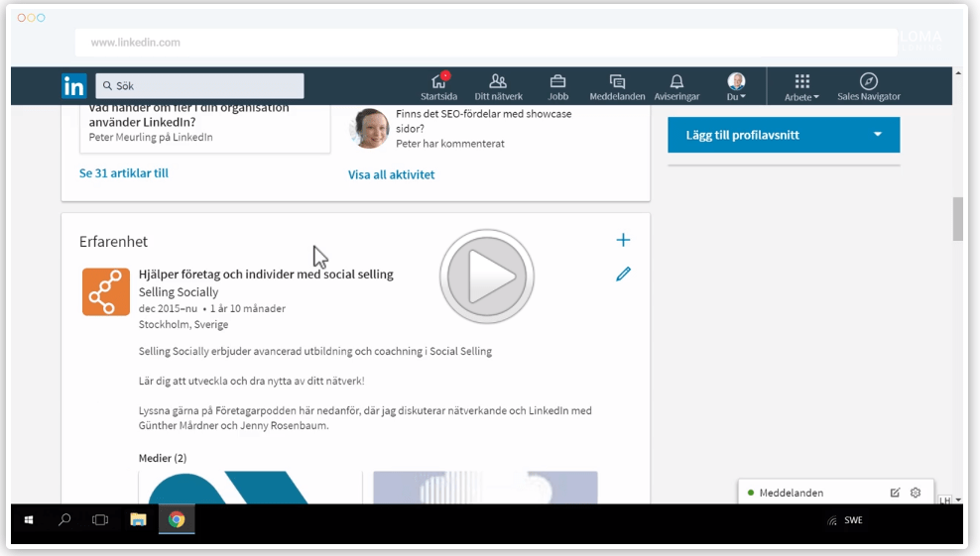Click SWE language indicator
980x556 pixels.
tap(853, 519)
